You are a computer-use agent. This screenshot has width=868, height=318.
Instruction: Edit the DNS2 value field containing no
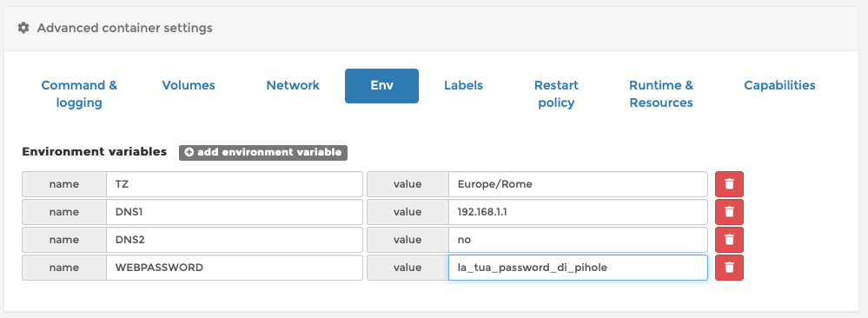578,239
